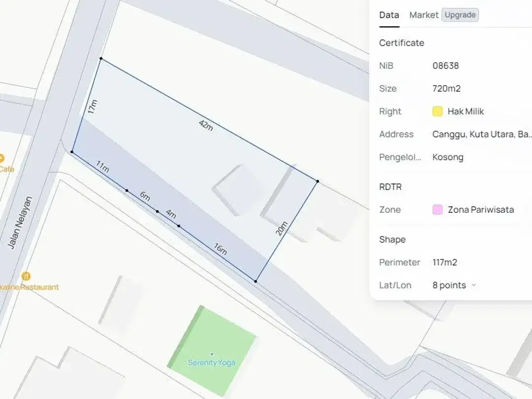The width and height of the screenshot is (532, 399).
Task: Open the Market tab
Action: click(x=424, y=15)
